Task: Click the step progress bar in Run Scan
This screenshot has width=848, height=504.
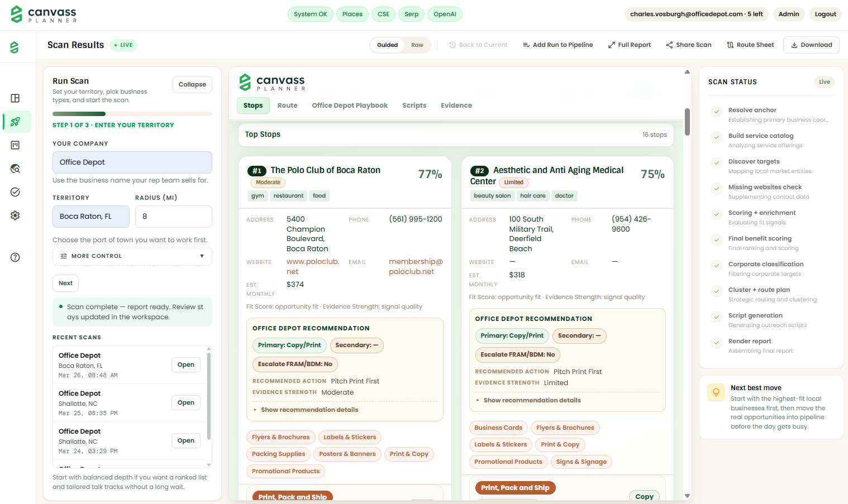Action: [x=132, y=114]
